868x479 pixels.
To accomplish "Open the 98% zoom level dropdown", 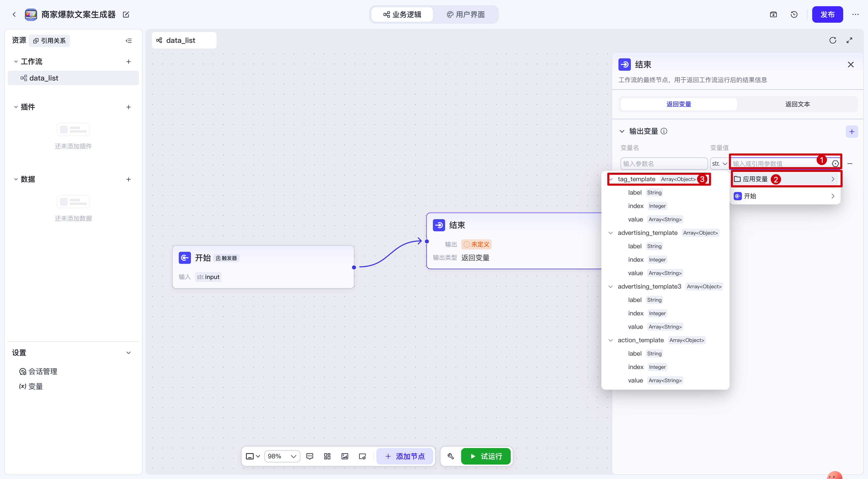I will 282,457.
